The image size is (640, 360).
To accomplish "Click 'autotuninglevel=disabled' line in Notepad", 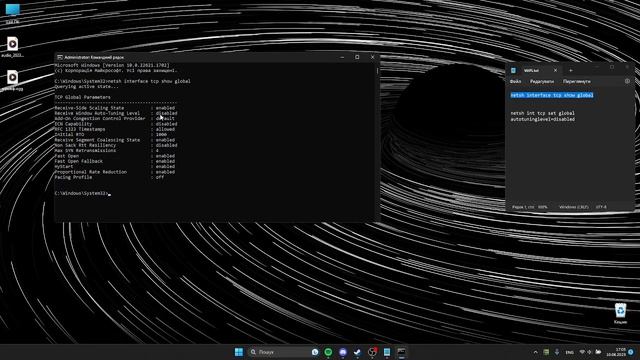I will 542,119.
